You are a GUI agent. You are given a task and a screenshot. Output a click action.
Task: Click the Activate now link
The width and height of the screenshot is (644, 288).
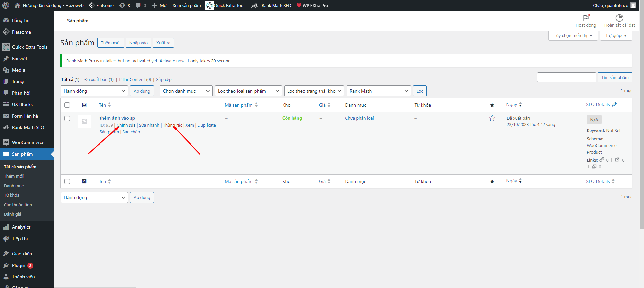pos(172,61)
